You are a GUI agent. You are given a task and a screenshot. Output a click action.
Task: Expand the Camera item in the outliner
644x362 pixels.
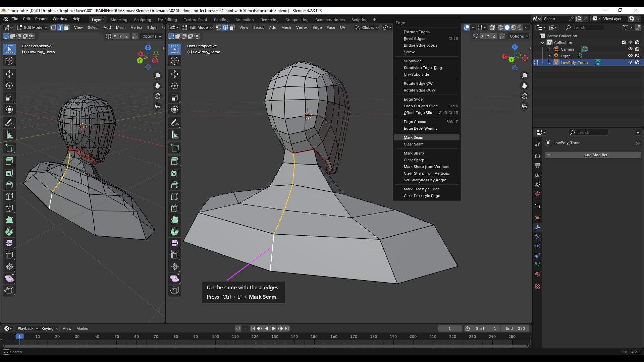pyautogui.click(x=549, y=49)
